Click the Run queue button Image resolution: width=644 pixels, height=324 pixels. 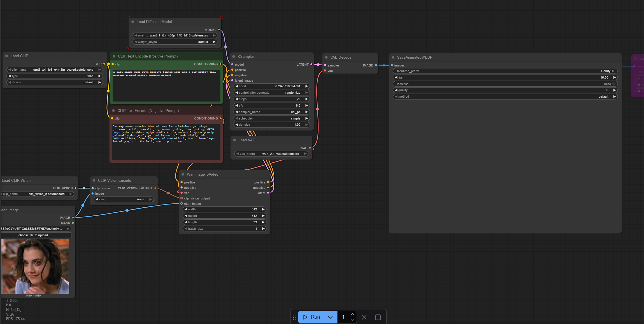click(311, 317)
